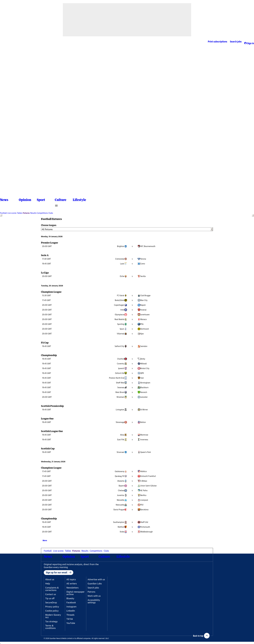This screenshot has height=644, width=254.
Task: Open Search jobs in the header
Action: 235,42
